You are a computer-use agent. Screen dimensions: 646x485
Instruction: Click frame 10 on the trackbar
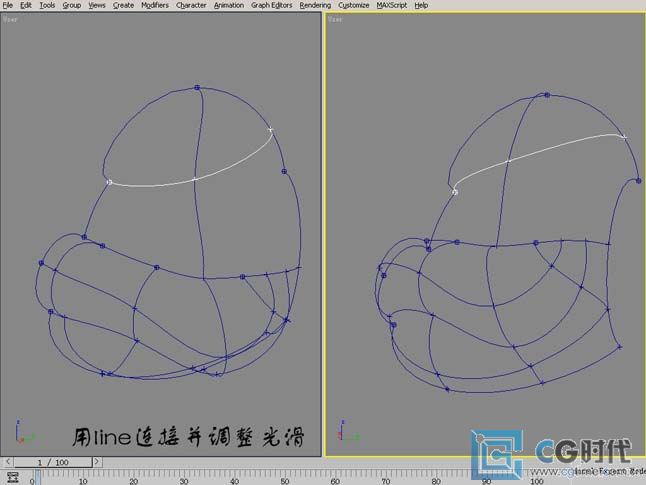point(83,480)
